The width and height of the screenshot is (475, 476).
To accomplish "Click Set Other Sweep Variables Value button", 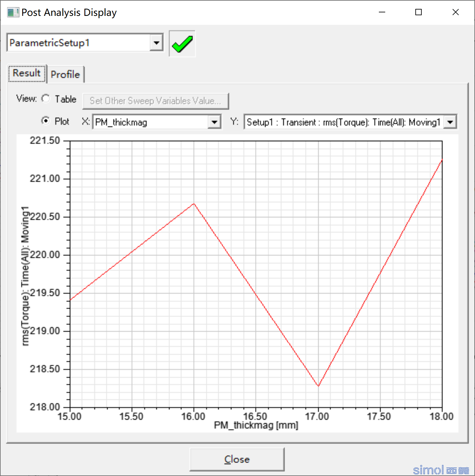I will pos(155,101).
